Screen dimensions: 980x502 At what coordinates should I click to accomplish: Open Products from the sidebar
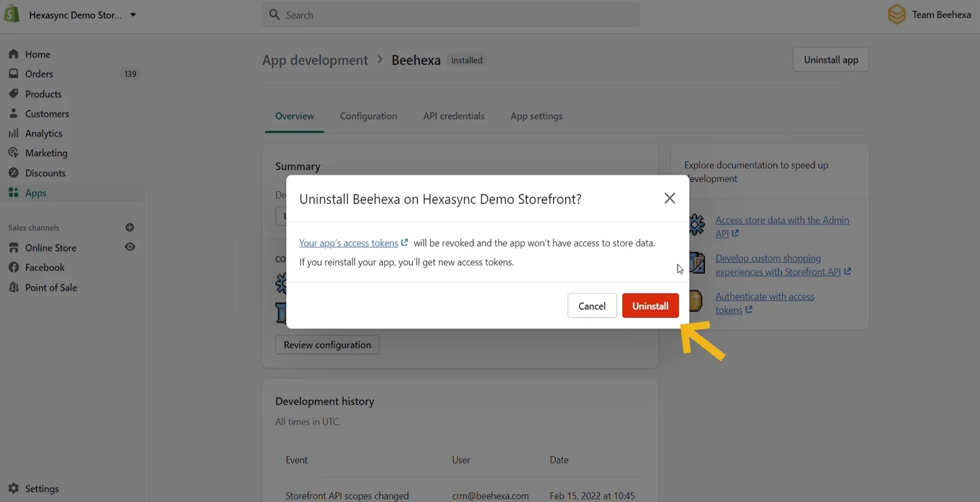[43, 94]
